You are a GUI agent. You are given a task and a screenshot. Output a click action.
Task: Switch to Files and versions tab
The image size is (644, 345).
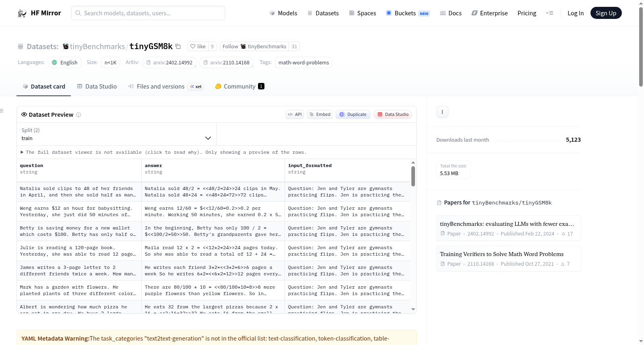point(166,86)
